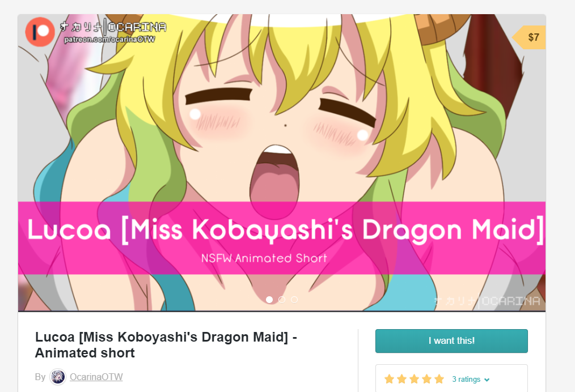Click the fifth gold rating star
Viewport: 575px width, 392px height.
(439, 379)
